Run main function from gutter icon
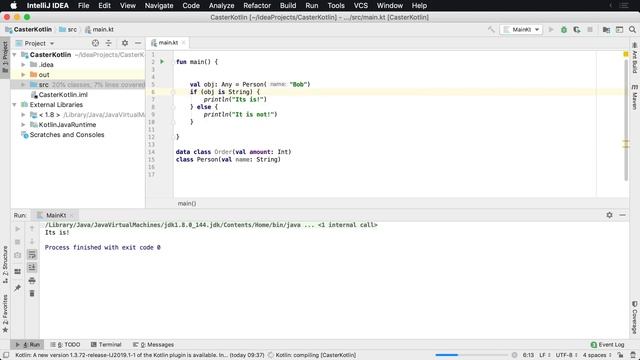The image size is (640, 360). point(162,62)
